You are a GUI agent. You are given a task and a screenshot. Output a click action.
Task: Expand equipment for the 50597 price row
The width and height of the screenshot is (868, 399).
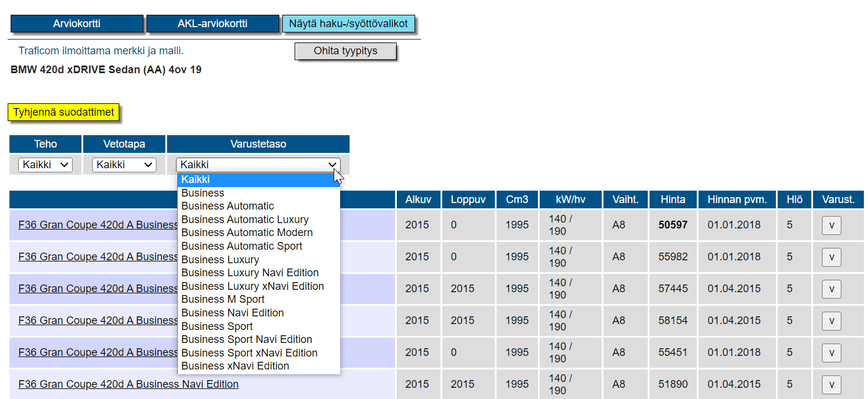[831, 225]
